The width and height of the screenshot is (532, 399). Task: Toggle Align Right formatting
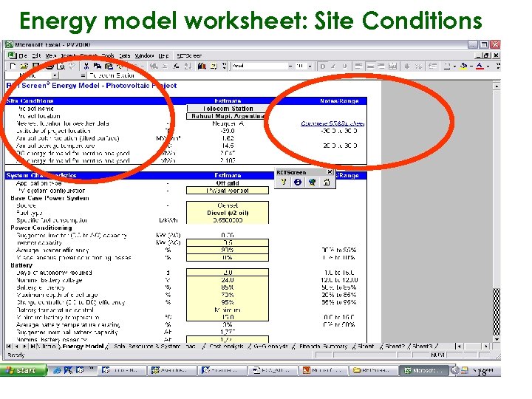[x=381, y=66]
